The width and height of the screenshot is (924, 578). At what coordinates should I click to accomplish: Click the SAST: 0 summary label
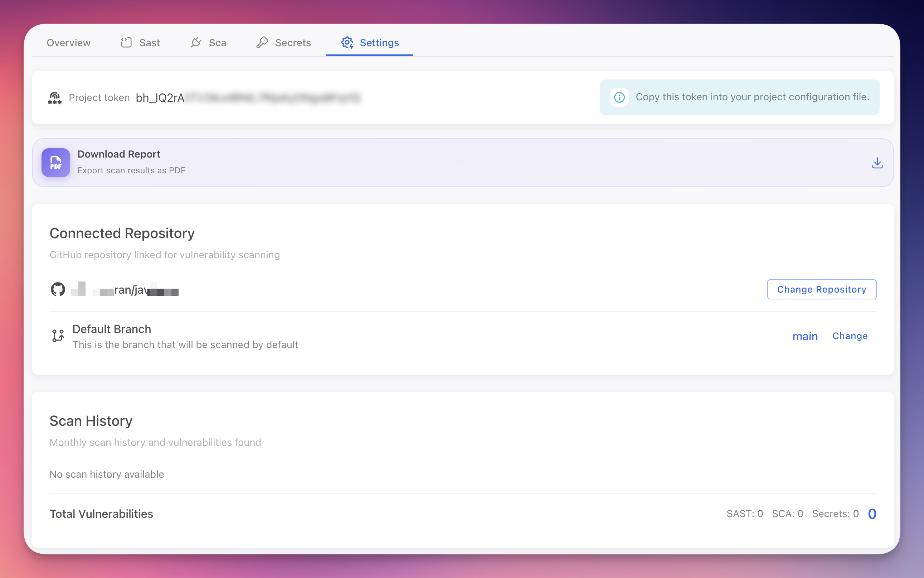coord(744,514)
